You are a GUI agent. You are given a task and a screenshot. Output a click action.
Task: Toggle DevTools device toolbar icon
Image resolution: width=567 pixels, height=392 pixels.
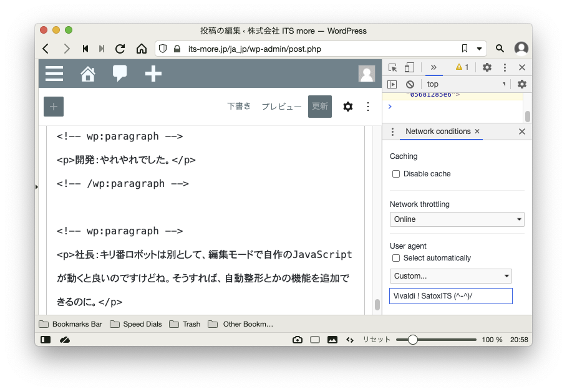tap(409, 67)
